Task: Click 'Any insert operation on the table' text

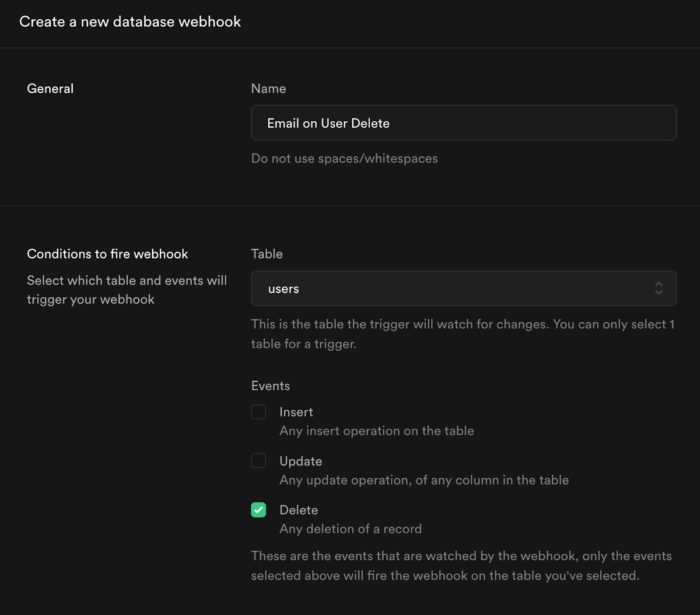Action: pos(377,431)
